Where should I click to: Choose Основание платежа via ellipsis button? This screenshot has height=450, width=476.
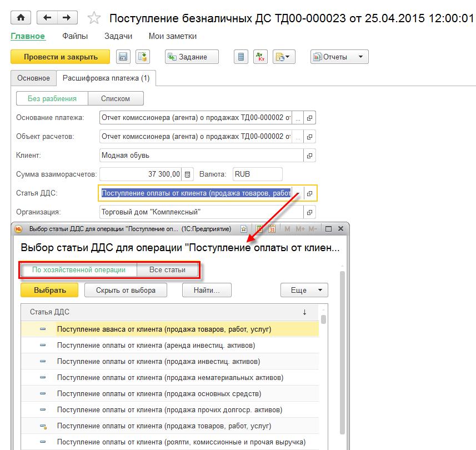(298, 118)
